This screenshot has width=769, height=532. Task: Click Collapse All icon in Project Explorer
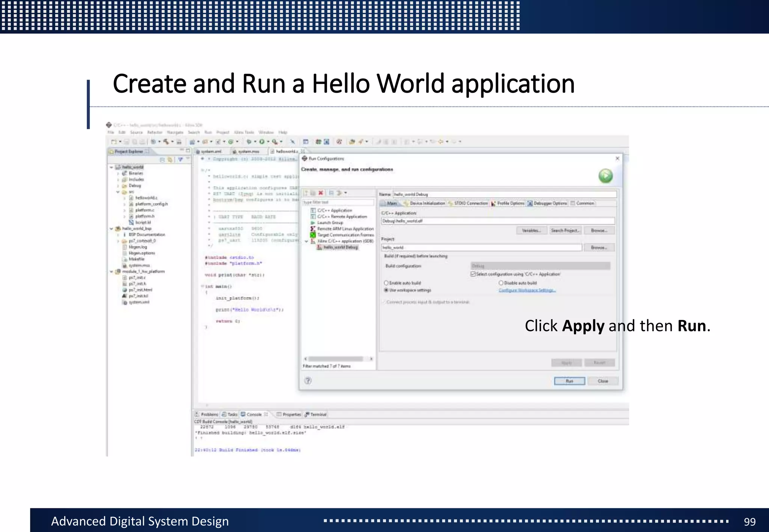point(162,160)
